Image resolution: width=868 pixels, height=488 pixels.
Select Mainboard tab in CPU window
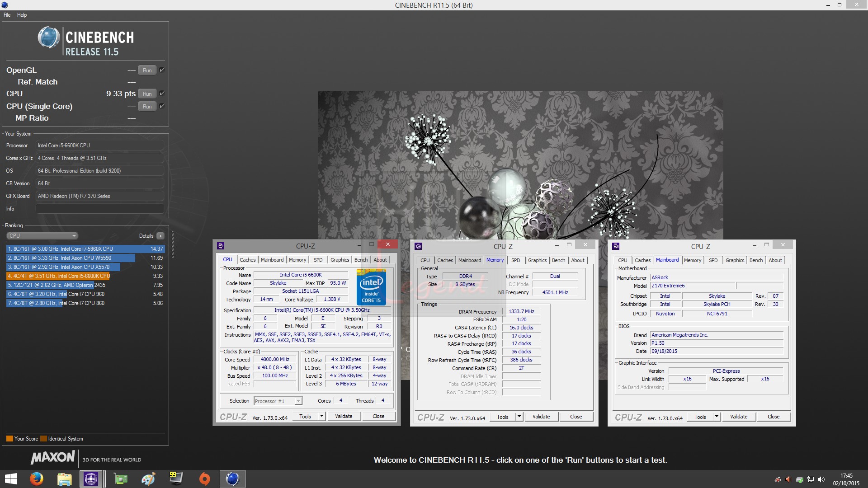[x=272, y=260]
